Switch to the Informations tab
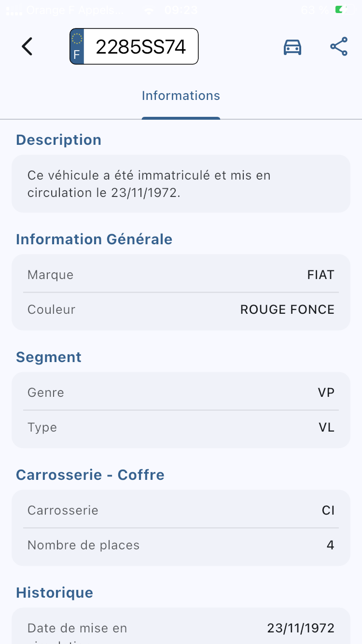Viewport: 362px width, 644px height. [181, 96]
